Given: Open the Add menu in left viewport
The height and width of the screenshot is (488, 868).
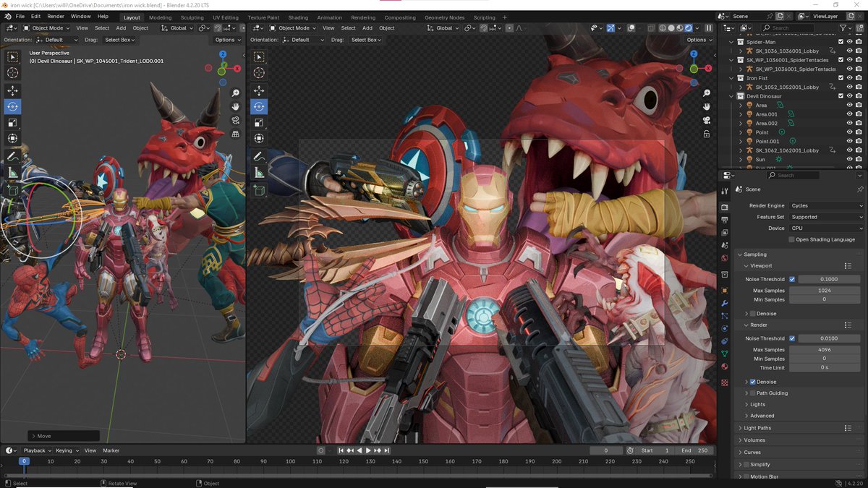Looking at the screenshot, I should point(121,28).
